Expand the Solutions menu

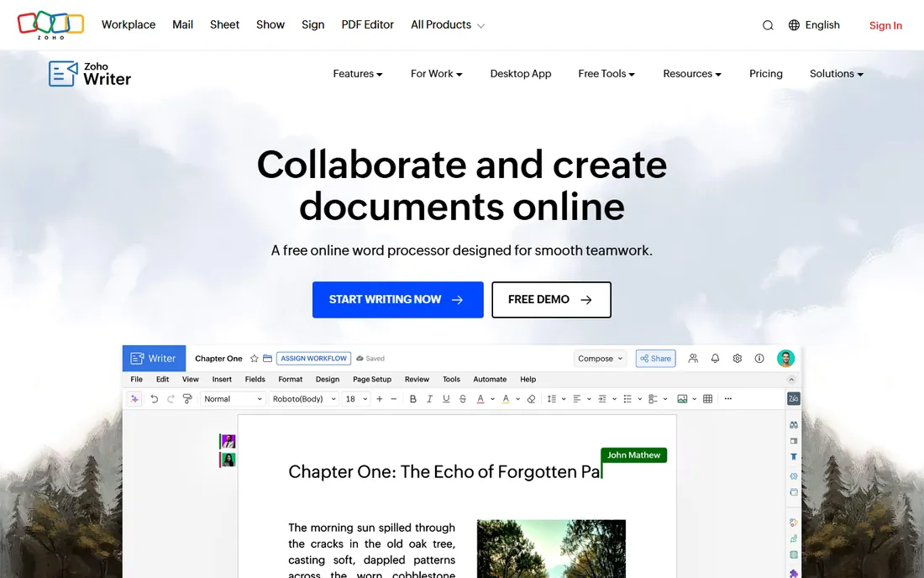pos(836,74)
